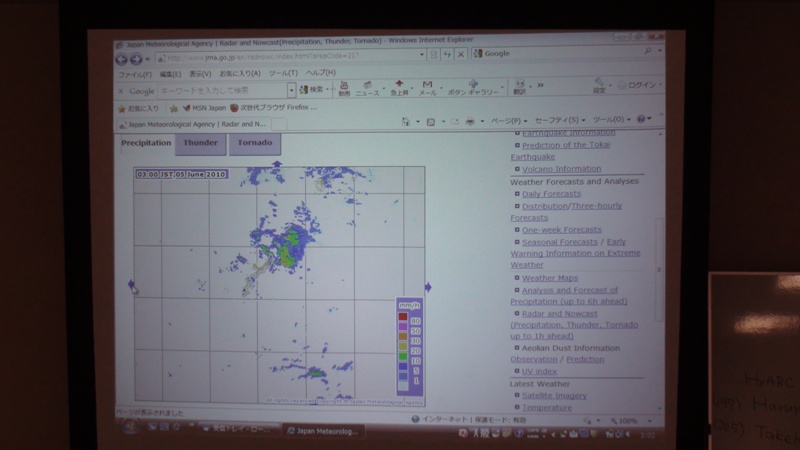800x450 pixels.
Task: Open the recent pages dropdown next to Forward
Action: coord(147,60)
